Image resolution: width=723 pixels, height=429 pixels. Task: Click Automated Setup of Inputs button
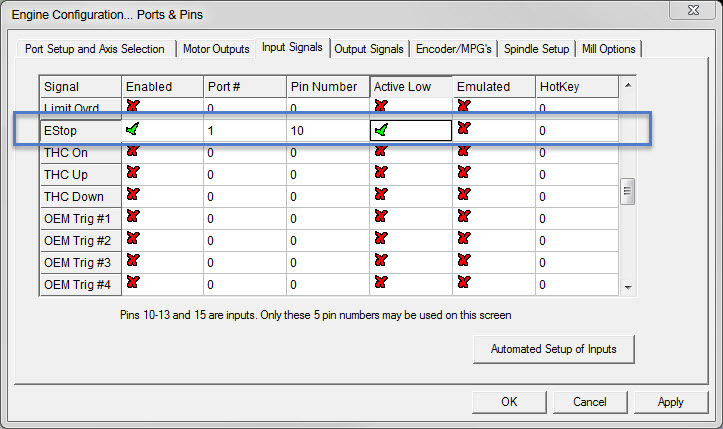tap(553, 349)
